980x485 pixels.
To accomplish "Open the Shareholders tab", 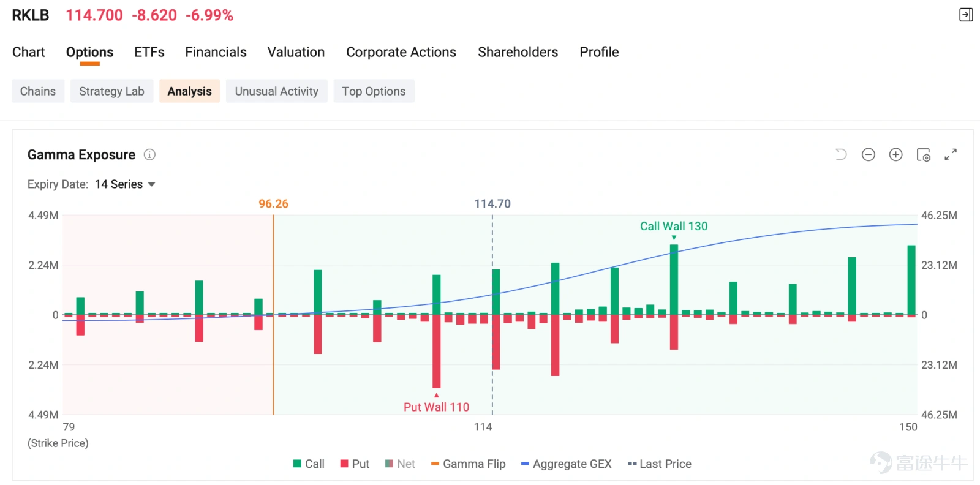I will (518, 52).
